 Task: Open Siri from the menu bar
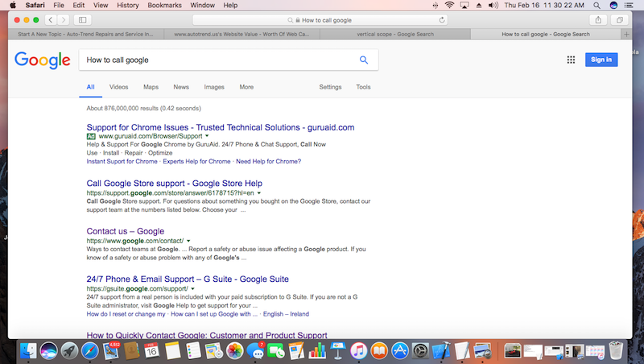[x=613, y=6]
